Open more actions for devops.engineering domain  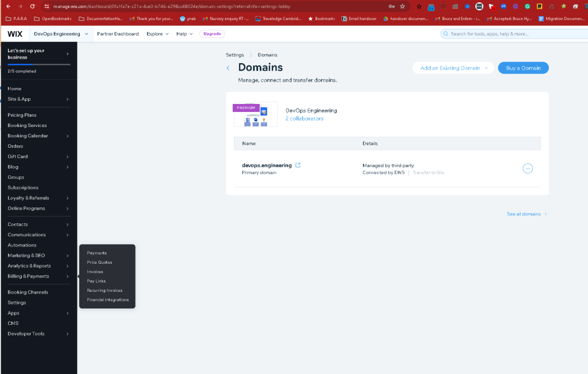[527, 168]
